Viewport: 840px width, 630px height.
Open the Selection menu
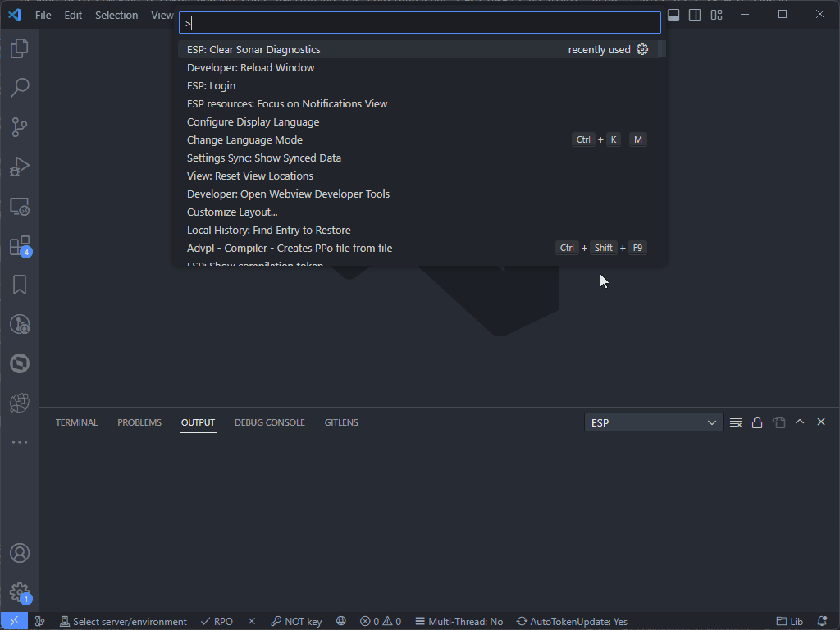116,15
